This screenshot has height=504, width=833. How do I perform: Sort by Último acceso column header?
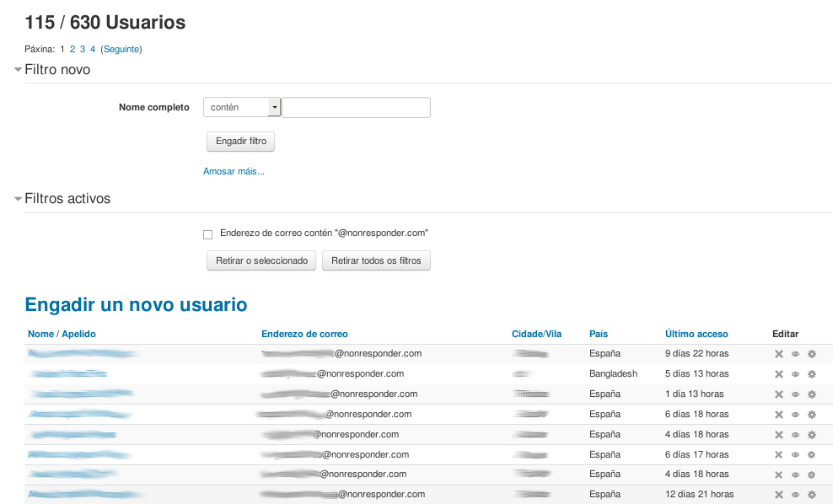(696, 334)
